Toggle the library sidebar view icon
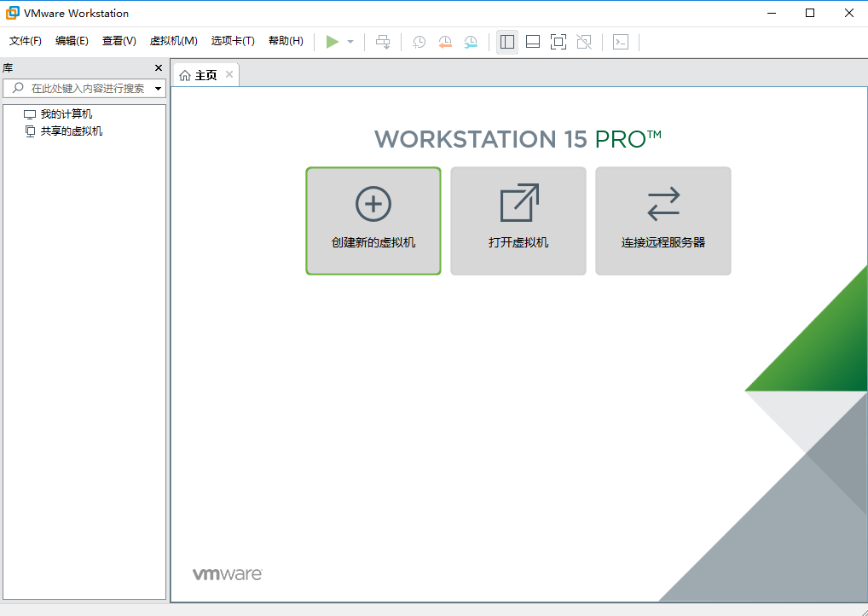The image size is (868, 616). tap(507, 42)
